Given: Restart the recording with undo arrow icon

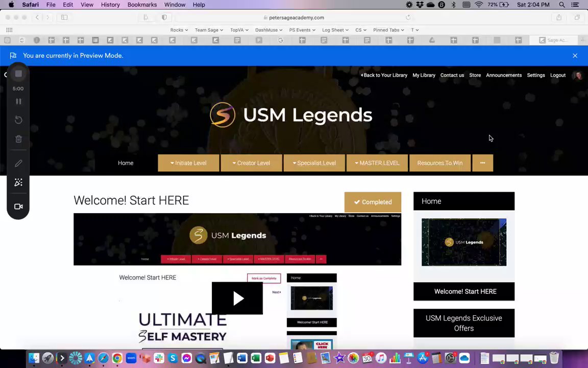Looking at the screenshot, I should click(x=18, y=120).
